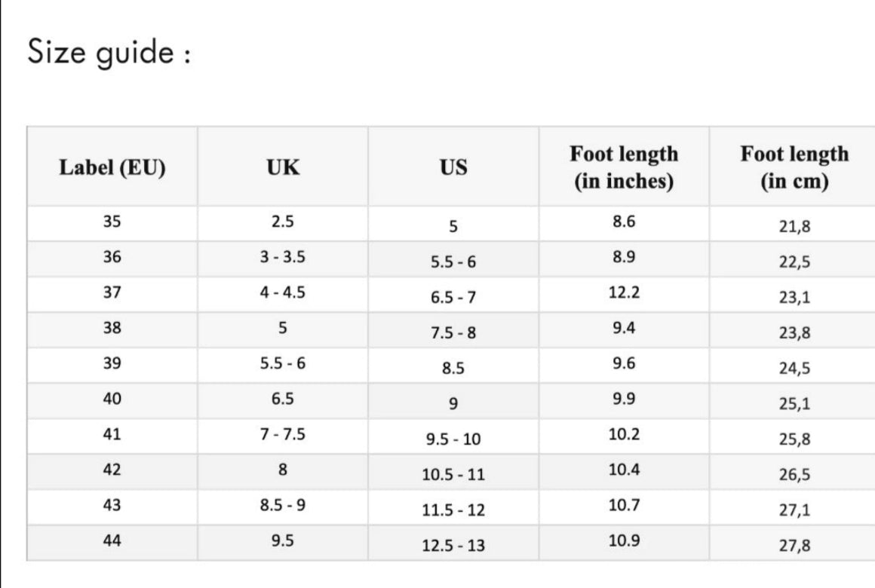Select the "Label (EU)" column header
Image resolution: width=875 pixels, height=588 pixels.
coord(112,167)
